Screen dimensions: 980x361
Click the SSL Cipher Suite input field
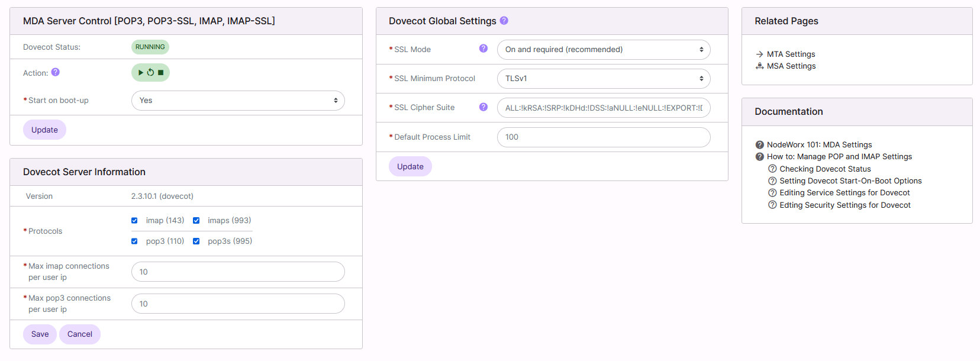coord(604,108)
